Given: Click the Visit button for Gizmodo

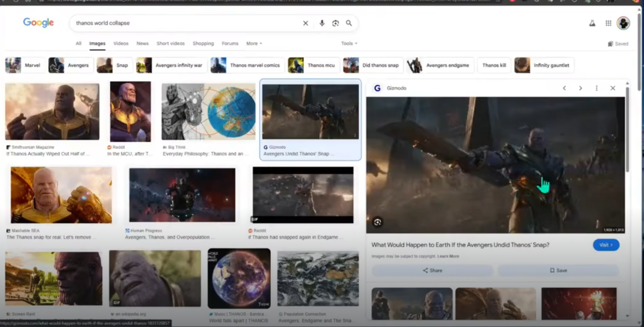Looking at the screenshot, I should click(606, 245).
